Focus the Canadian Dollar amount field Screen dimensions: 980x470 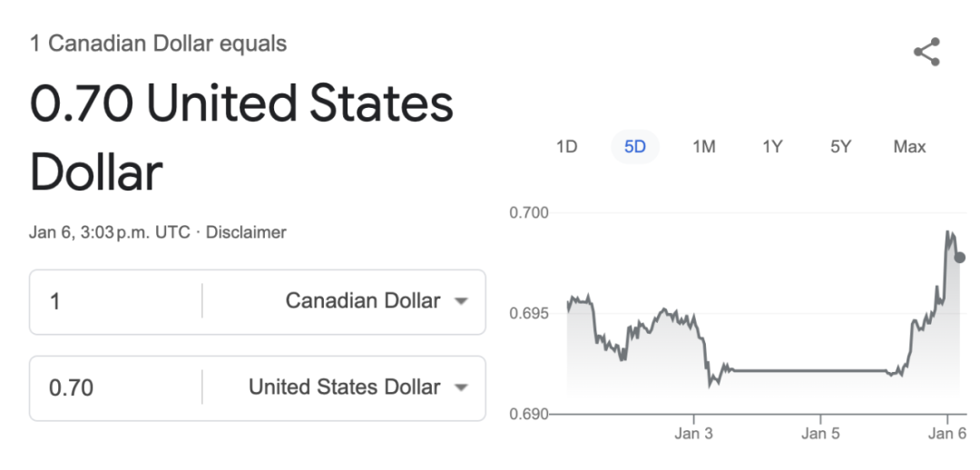pos(115,302)
